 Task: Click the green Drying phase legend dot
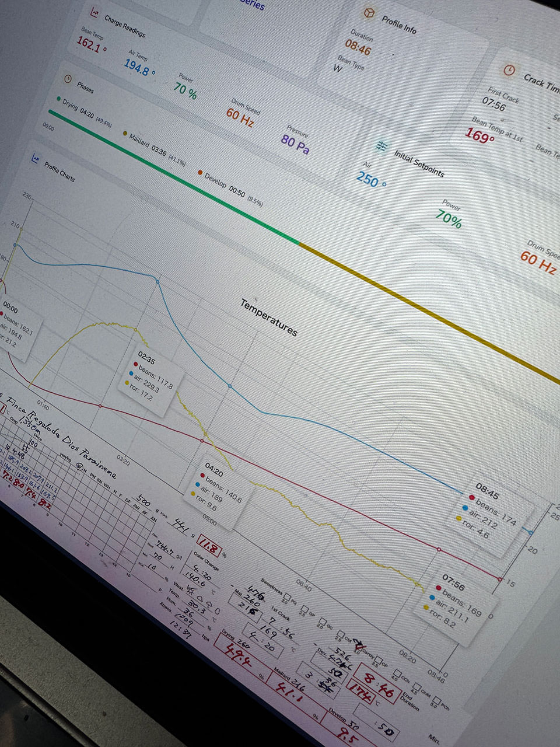(58, 99)
